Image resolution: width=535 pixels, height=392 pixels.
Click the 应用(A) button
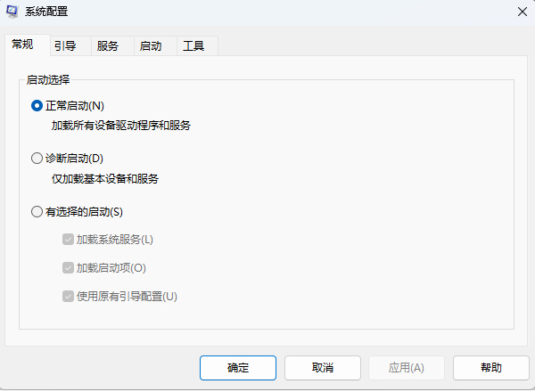coord(407,368)
